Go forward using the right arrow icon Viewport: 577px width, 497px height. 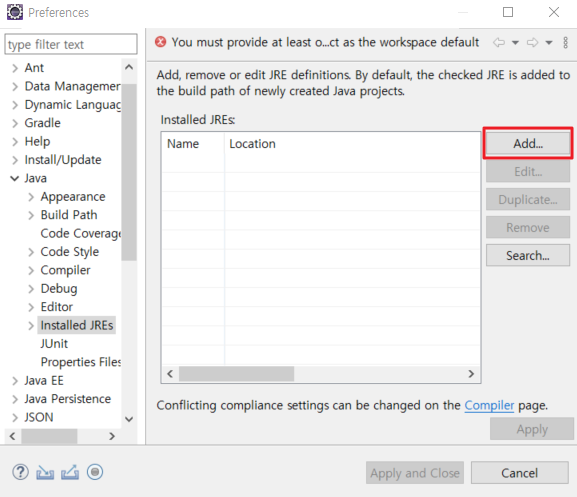[x=532, y=43]
